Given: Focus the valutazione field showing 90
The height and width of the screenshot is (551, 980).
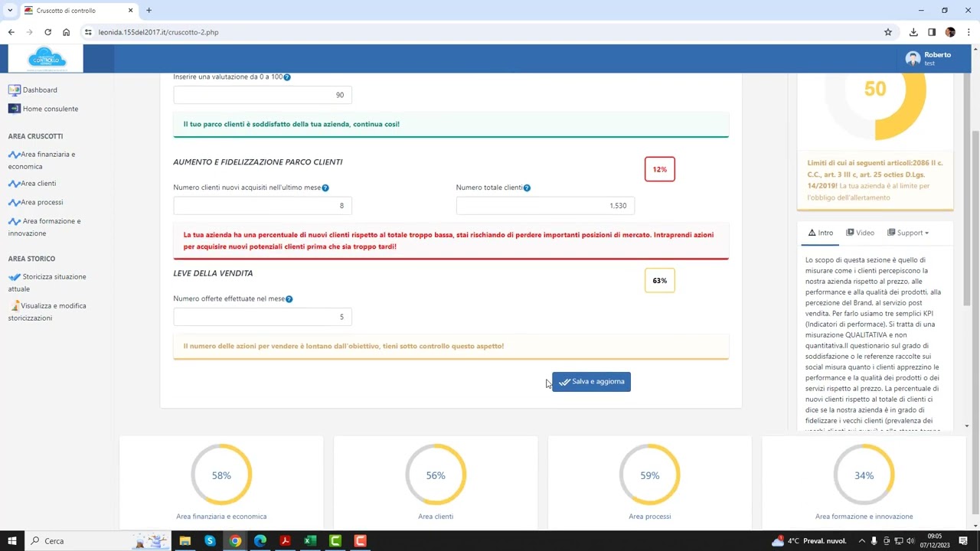Looking at the screenshot, I should click(263, 95).
